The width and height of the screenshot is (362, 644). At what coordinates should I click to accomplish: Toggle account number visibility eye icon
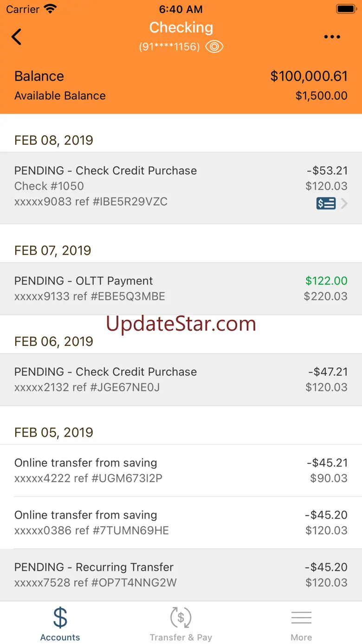tap(214, 46)
